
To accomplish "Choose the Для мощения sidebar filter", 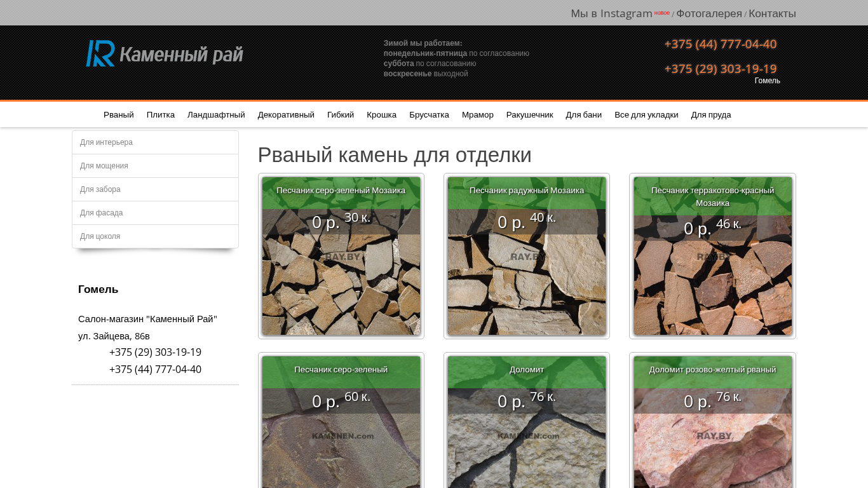I will coord(155,166).
